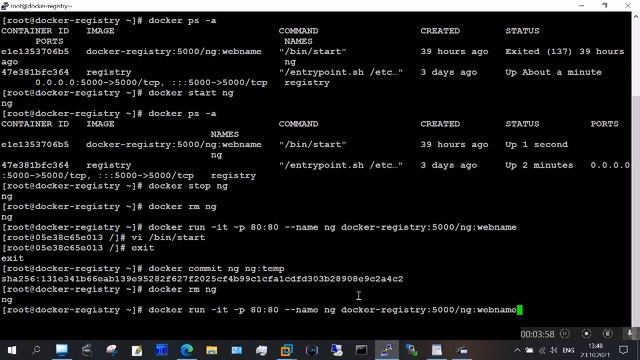
Task: Open the last pinned taskbar app icon
Action: (x=462, y=350)
